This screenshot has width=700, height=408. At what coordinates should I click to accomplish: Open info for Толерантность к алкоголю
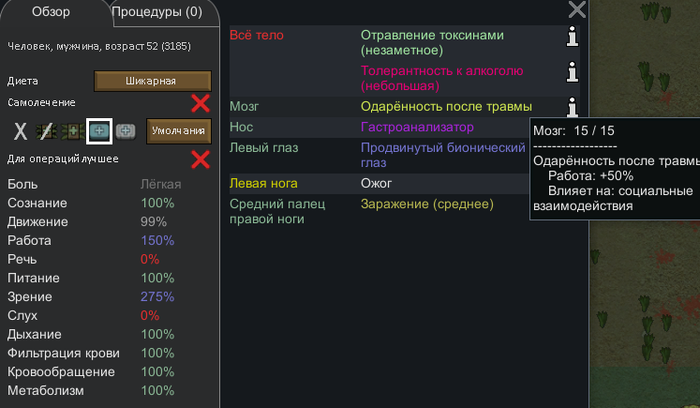coord(572,72)
